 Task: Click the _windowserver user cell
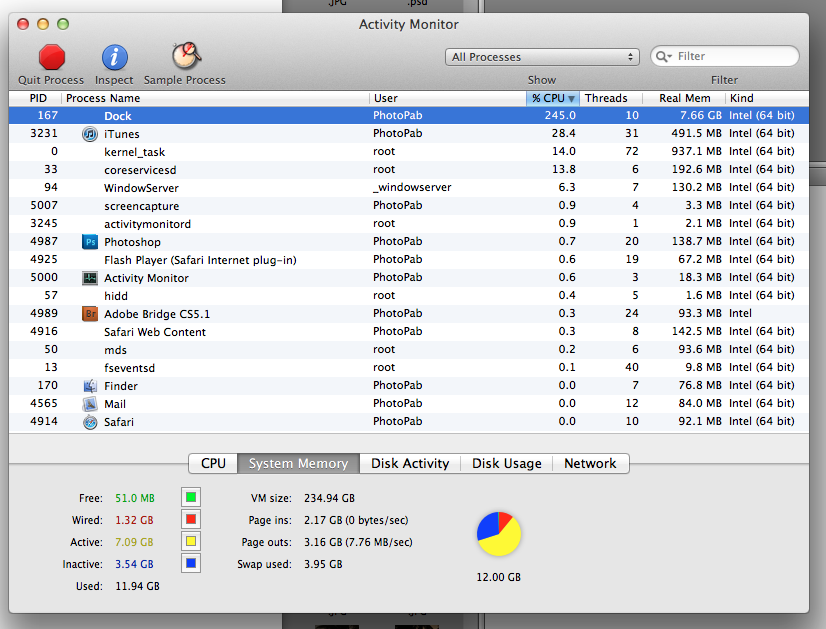pos(412,188)
